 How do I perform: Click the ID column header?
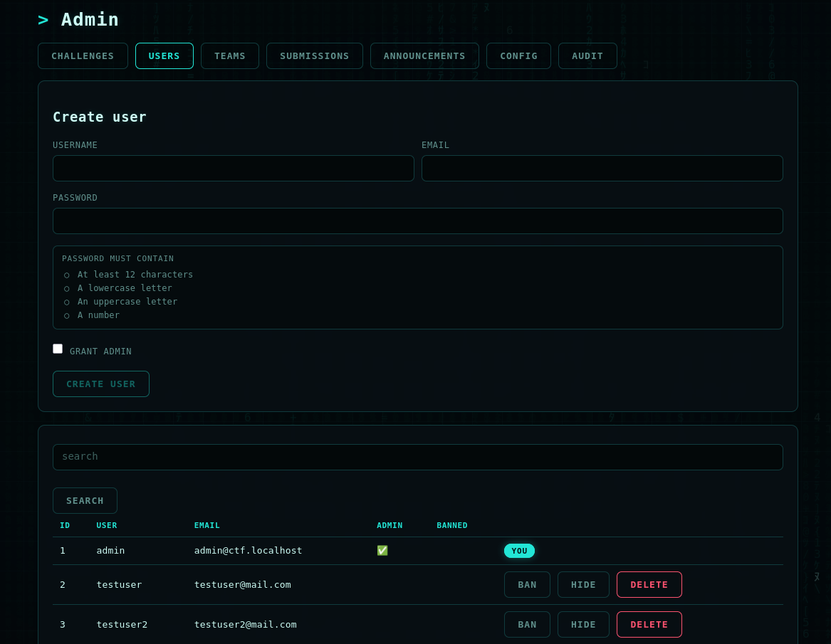[65, 525]
